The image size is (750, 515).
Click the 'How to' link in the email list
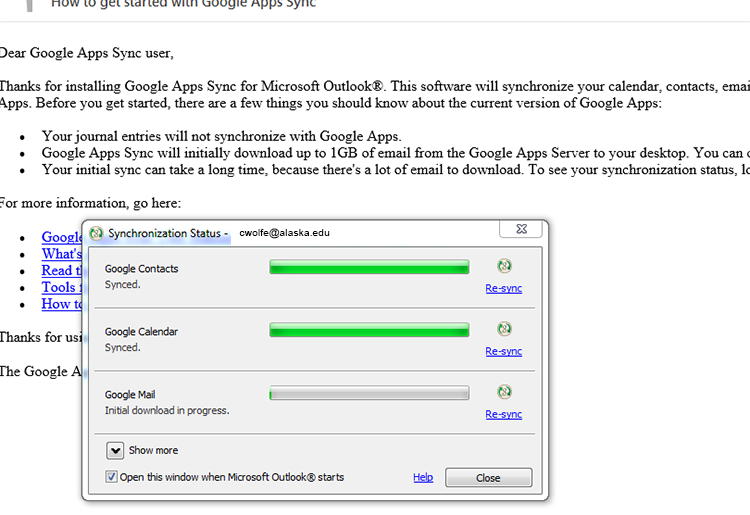point(56,304)
